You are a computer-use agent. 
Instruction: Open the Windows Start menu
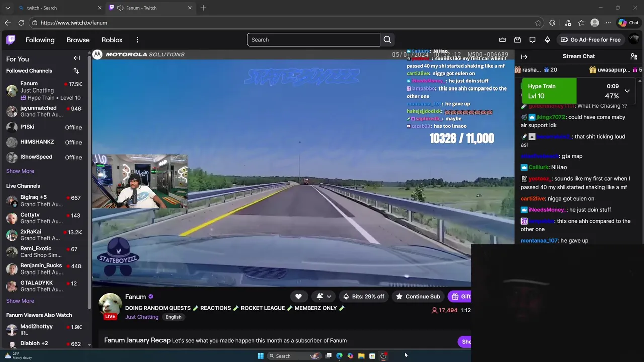point(260,356)
